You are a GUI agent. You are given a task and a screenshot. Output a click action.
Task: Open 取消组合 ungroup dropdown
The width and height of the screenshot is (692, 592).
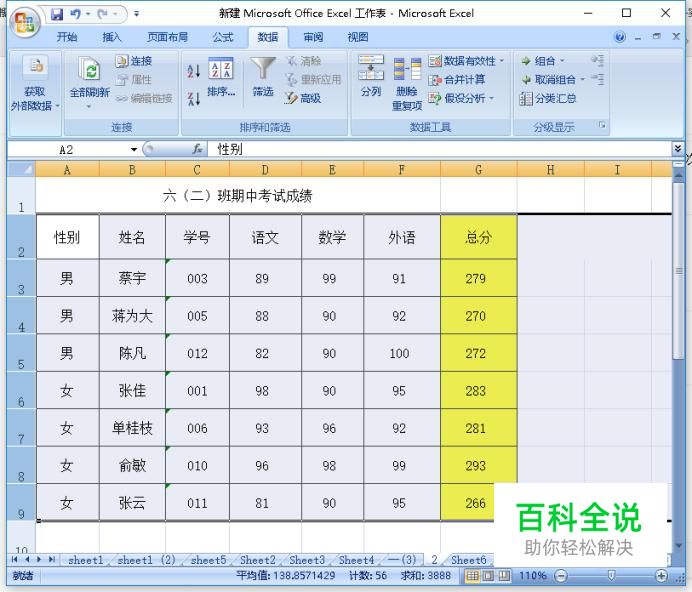click(553, 79)
